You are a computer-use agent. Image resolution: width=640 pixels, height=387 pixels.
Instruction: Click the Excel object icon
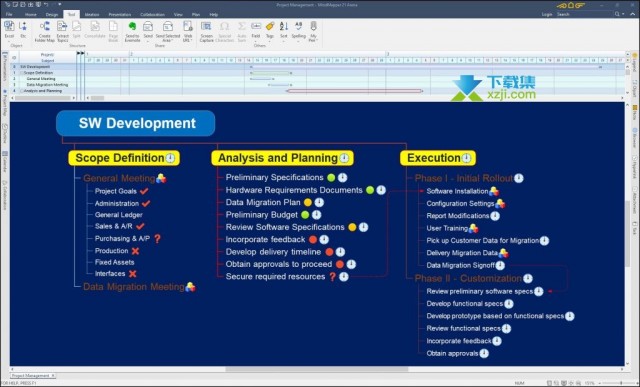coord(9,27)
